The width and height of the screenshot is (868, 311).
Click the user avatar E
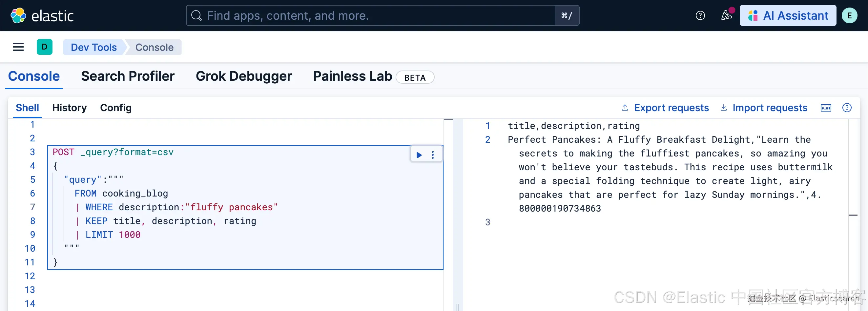tap(850, 15)
